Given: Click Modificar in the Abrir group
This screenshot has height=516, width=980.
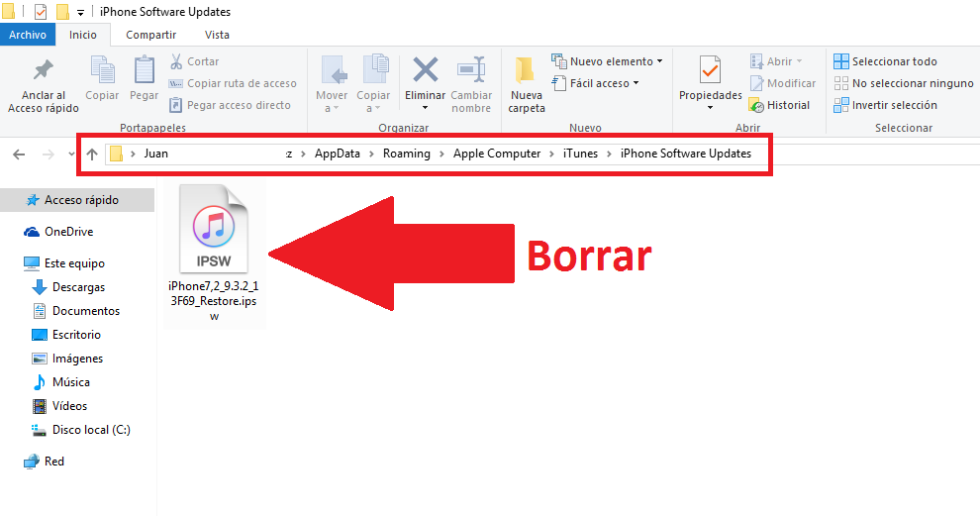Looking at the screenshot, I should click(782, 83).
